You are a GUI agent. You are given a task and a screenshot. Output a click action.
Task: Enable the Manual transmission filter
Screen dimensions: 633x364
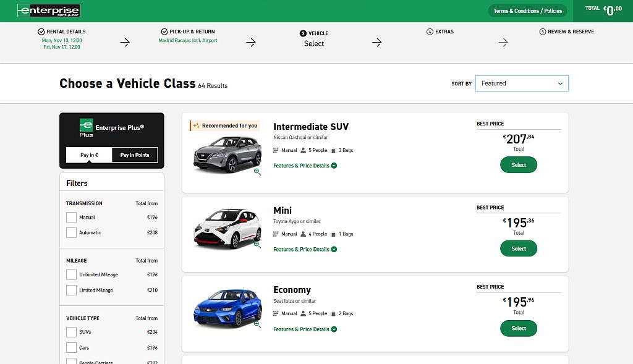tap(71, 217)
